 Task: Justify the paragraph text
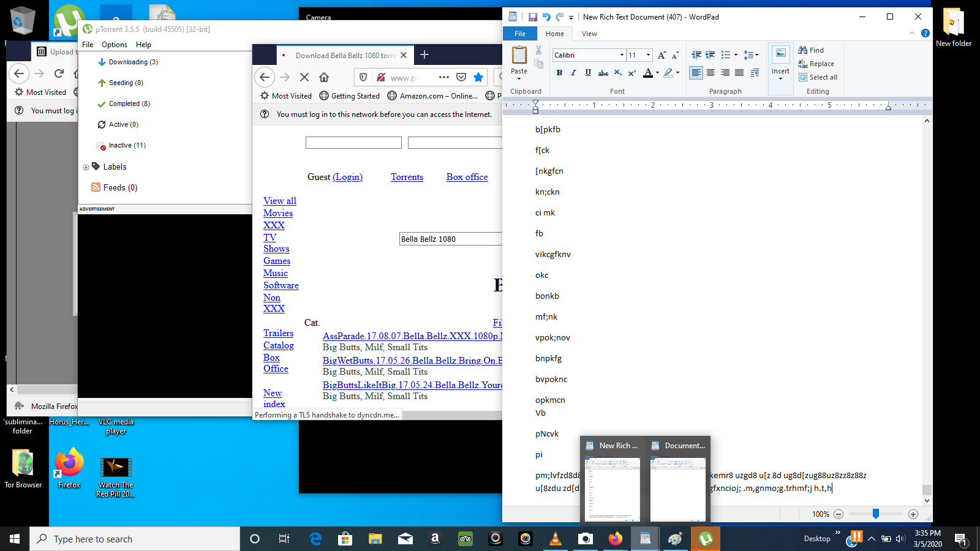point(739,73)
